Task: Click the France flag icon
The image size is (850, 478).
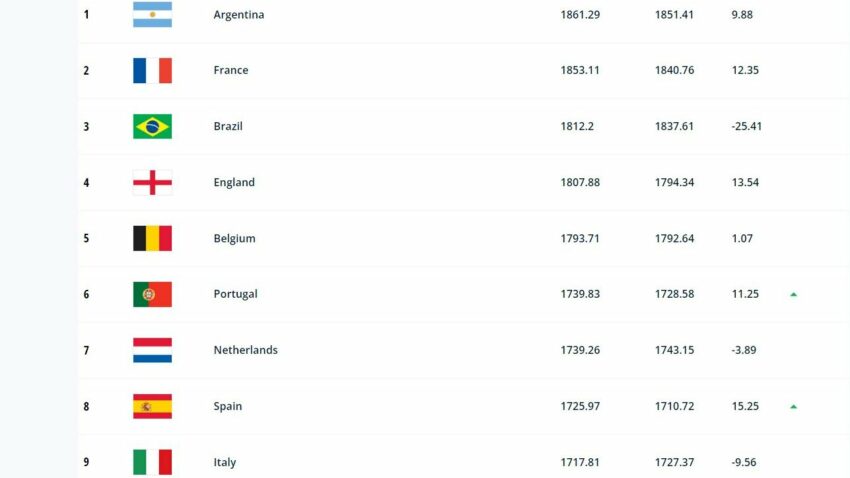Action: [152, 70]
